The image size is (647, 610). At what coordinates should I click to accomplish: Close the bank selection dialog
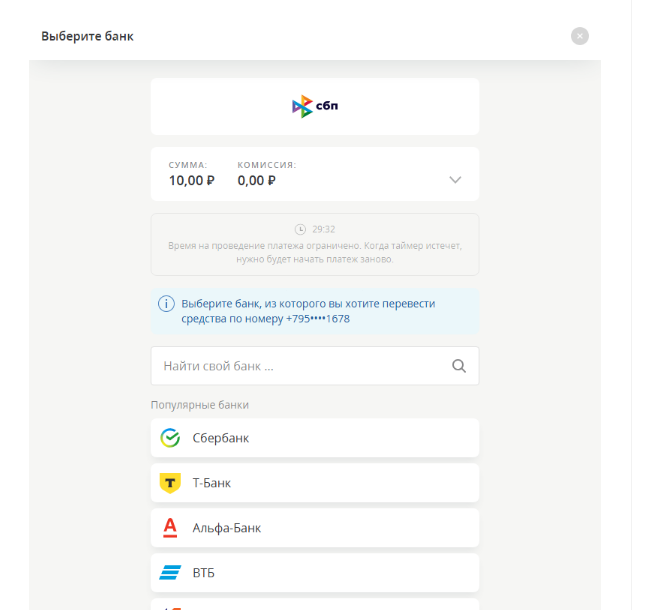coord(580,36)
